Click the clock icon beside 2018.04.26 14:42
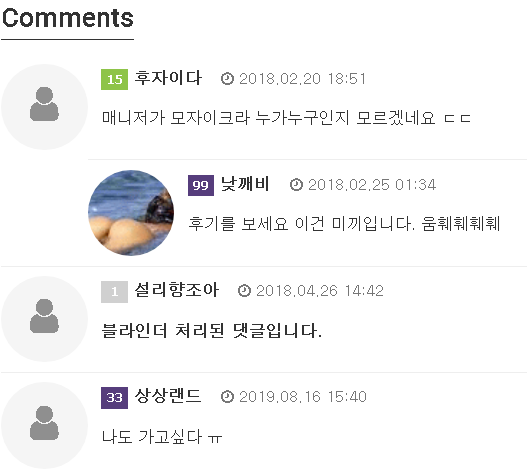The height and width of the screenshot is (473, 527). coord(244,290)
